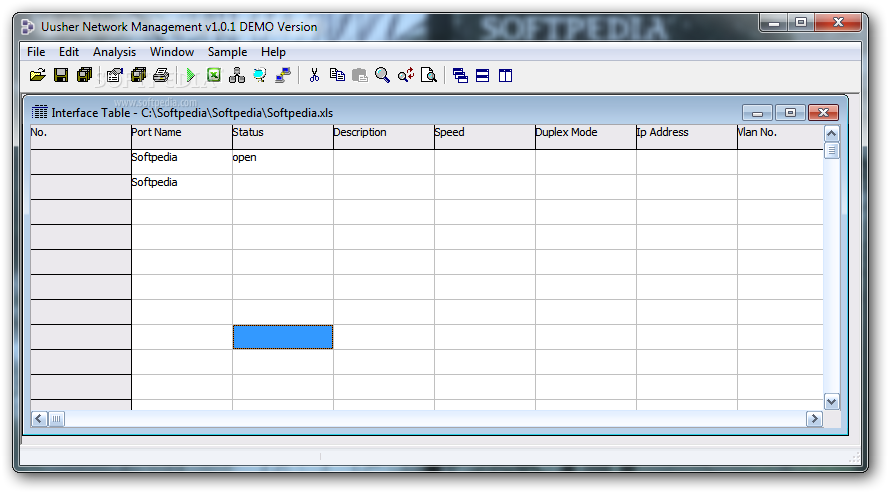Click the vertical scrollbar thumb
The height and width of the screenshot is (493, 889).
[x=831, y=151]
